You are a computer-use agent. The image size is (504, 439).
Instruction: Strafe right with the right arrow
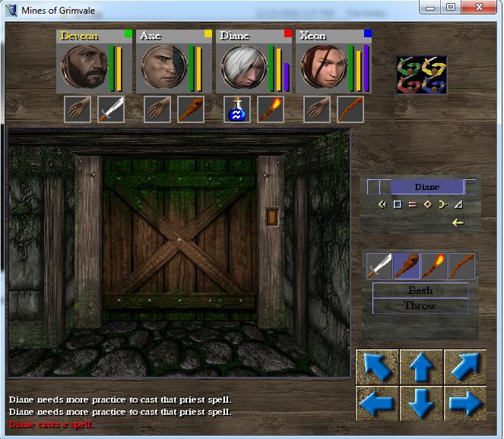[x=465, y=403]
